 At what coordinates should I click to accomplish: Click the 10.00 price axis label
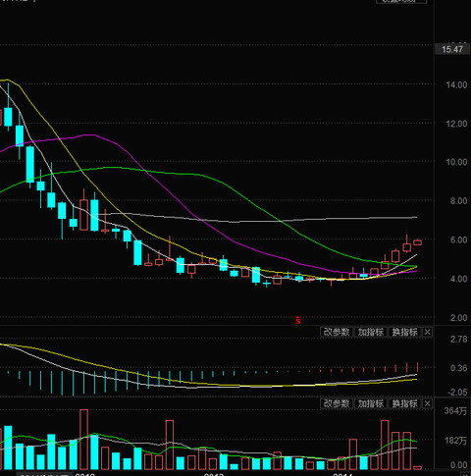[x=456, y=162]
